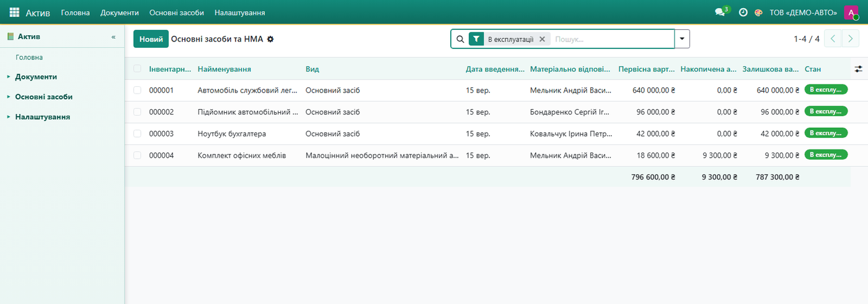Screen dimensions: 868x304
Task: Click the color palette theme icon
Action: click(758, 12)
